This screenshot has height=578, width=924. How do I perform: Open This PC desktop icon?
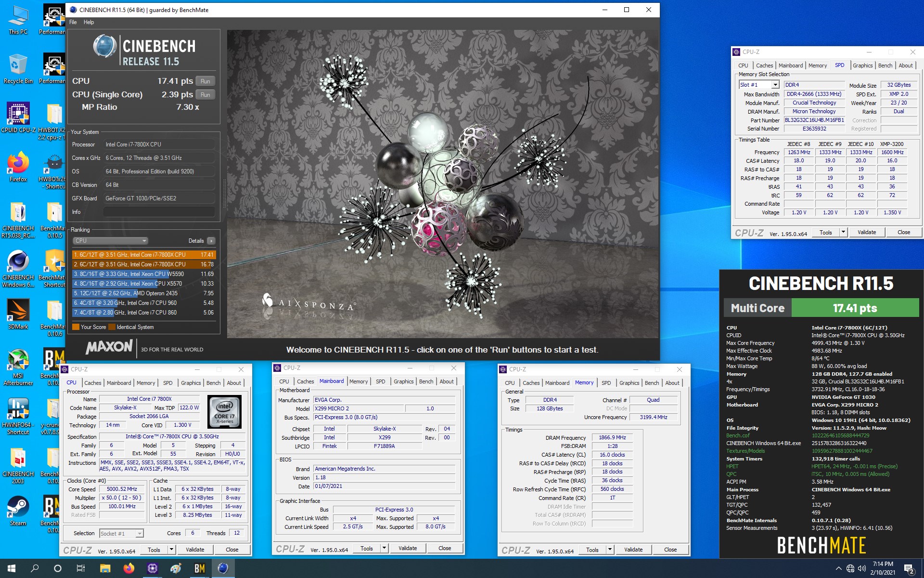tap(18, 20)
